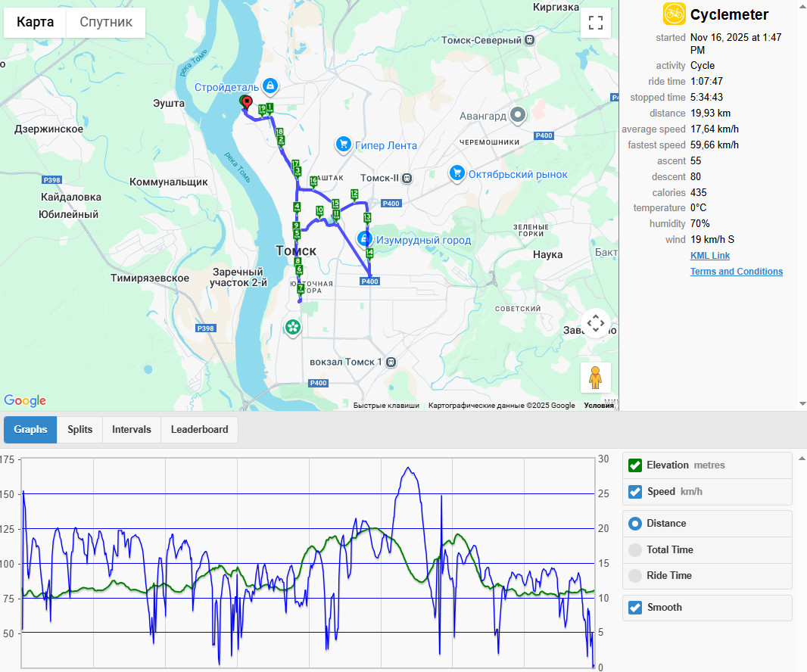Click the red route finish pin
This screenshot has height=672, width=807.
(x=247, y=102)
